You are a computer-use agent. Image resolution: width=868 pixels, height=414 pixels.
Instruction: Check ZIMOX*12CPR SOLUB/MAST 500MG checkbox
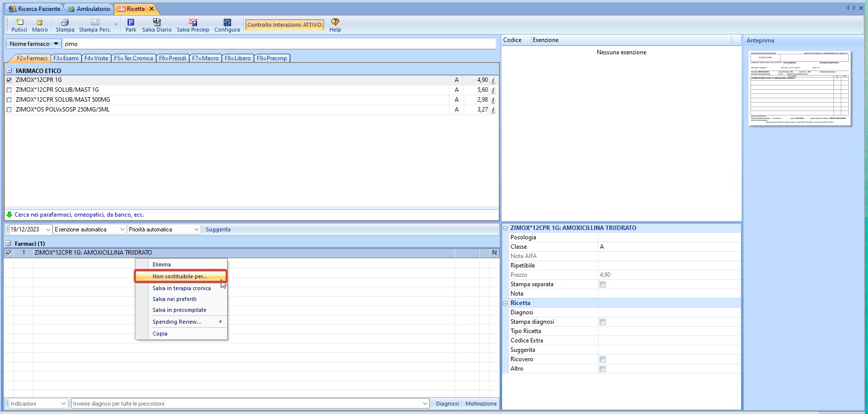pyautogui.click(x=9, y=100)
